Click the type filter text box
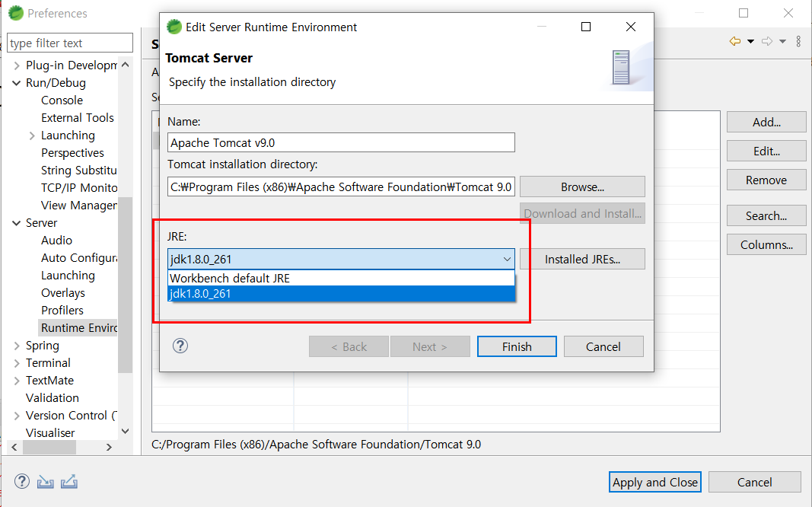This screenshot has width=812, height=507. [70, 43]
